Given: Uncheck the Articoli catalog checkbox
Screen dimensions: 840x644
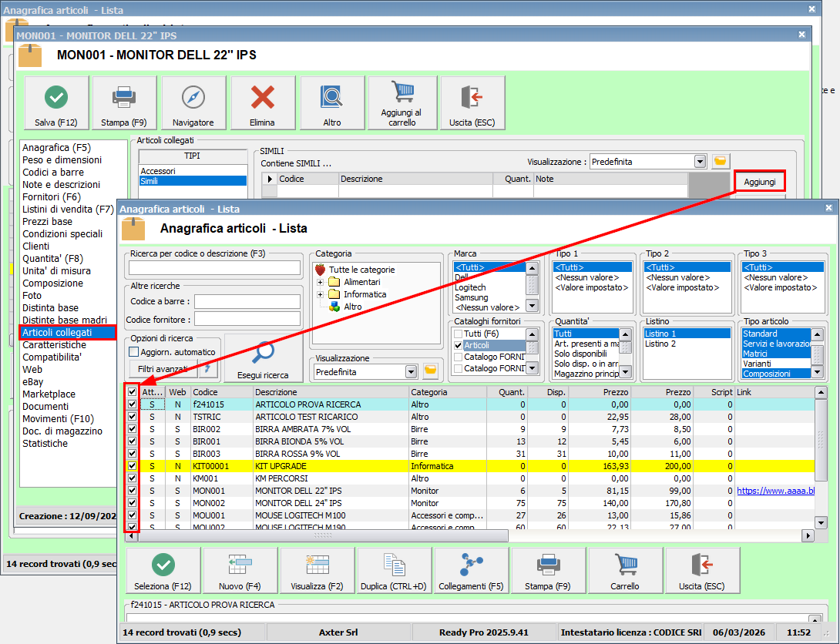Looking at the screenshot, I should pyautogui.click(x=458, y=346).
